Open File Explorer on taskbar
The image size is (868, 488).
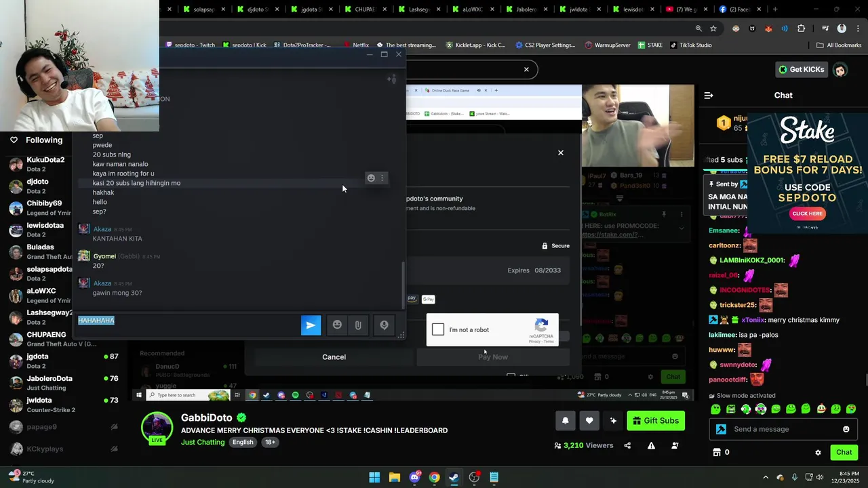pyautogui.click(x=394, y=478)
